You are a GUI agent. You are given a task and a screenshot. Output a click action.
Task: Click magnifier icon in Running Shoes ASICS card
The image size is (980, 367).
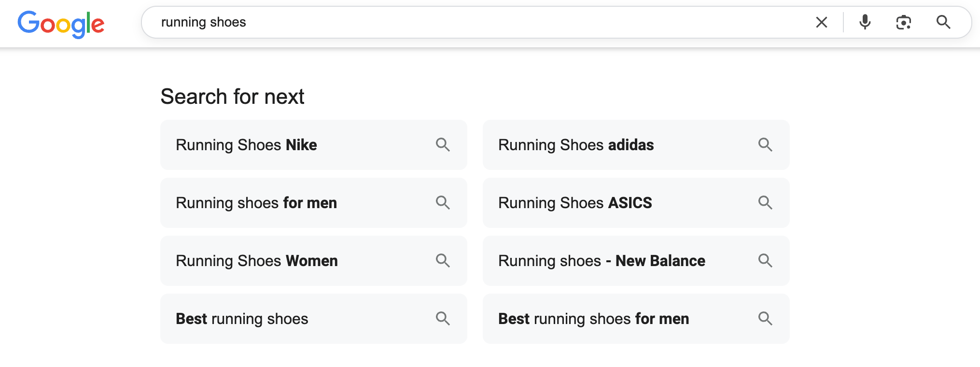(x=765, y=203)
